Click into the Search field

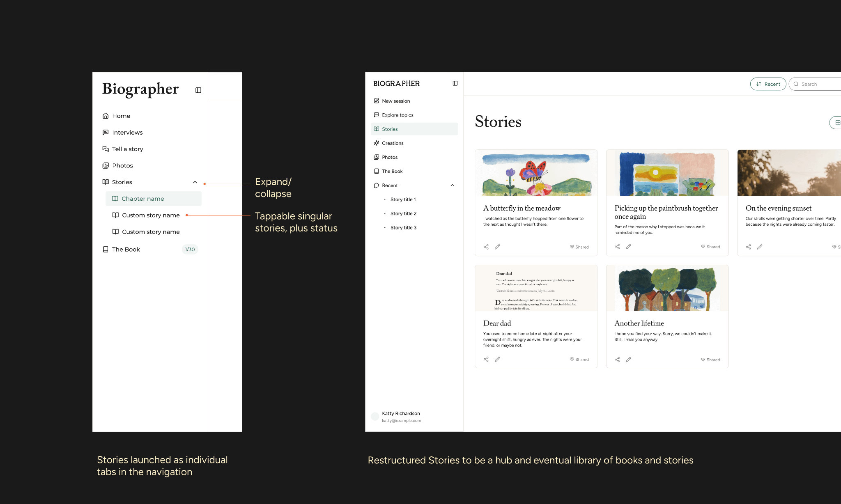[815, 84]
